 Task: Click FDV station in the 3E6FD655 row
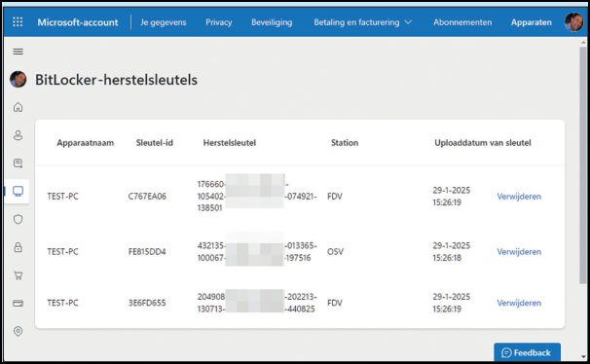click(x=335, y=303)
